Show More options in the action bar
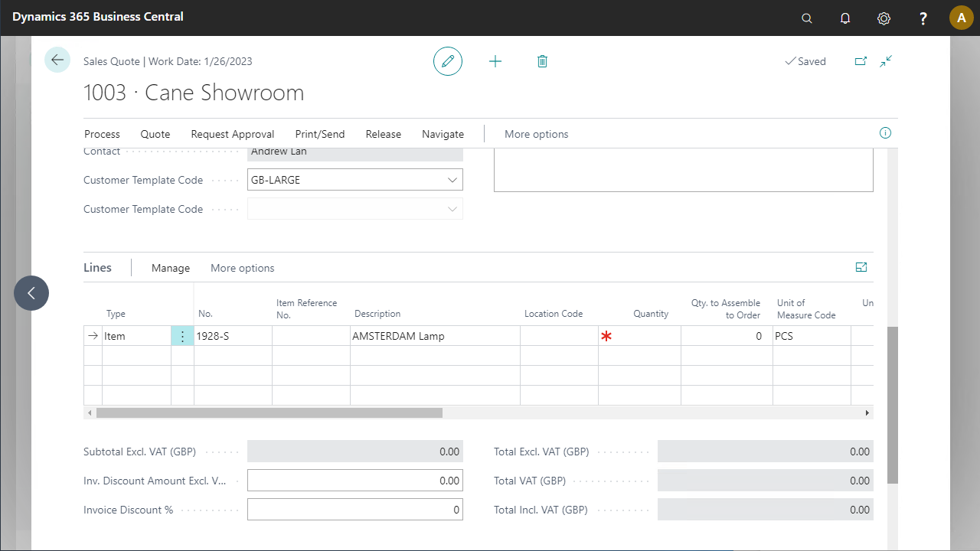 (537, 134)
